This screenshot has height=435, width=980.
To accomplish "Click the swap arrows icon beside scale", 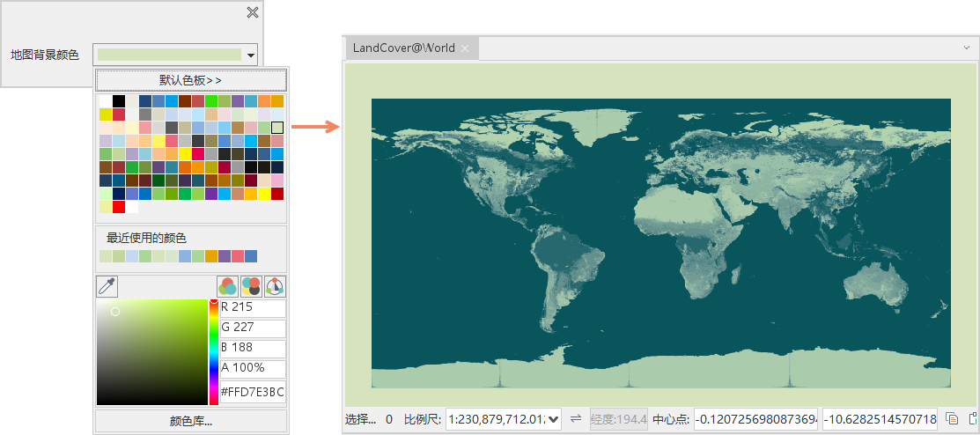I will coord(576,419).
